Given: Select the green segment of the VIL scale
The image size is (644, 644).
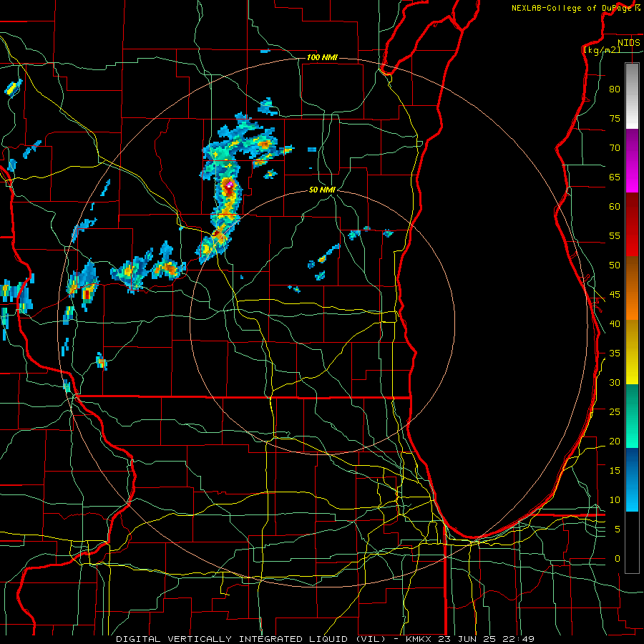Looking at the screenshot, I should (x=632, y=416).
